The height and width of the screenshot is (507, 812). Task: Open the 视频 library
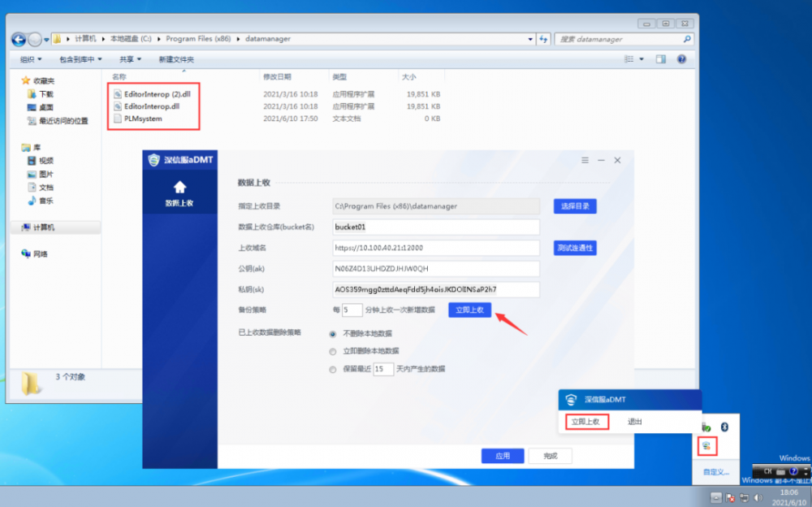point(41,161)
